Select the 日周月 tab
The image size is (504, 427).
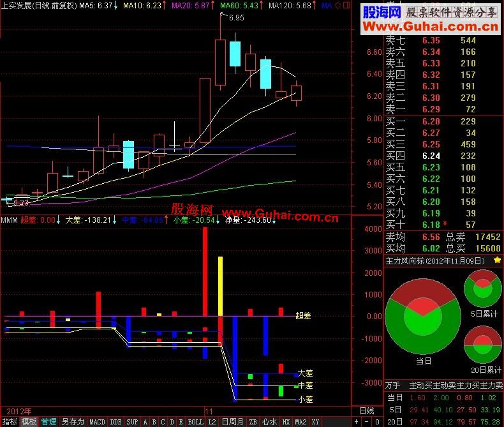click(232, 421)
